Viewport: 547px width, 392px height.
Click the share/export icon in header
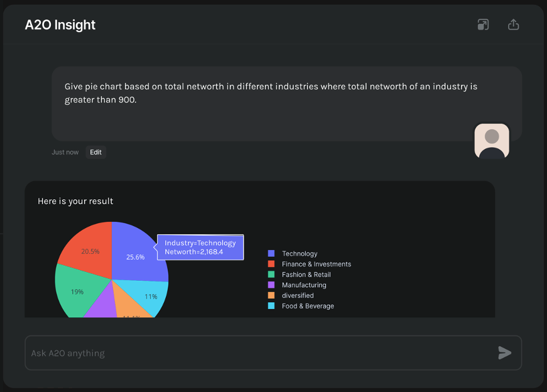coord(513,24)
